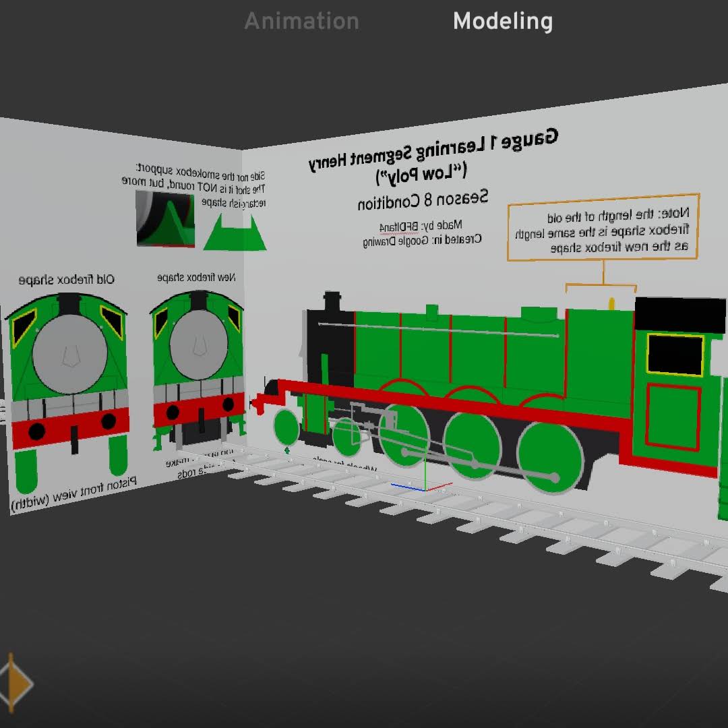Select the New firebox shape front view
The height and width of the screenshot is (728, 728).
pyautogui.click(x=198, y=370)
